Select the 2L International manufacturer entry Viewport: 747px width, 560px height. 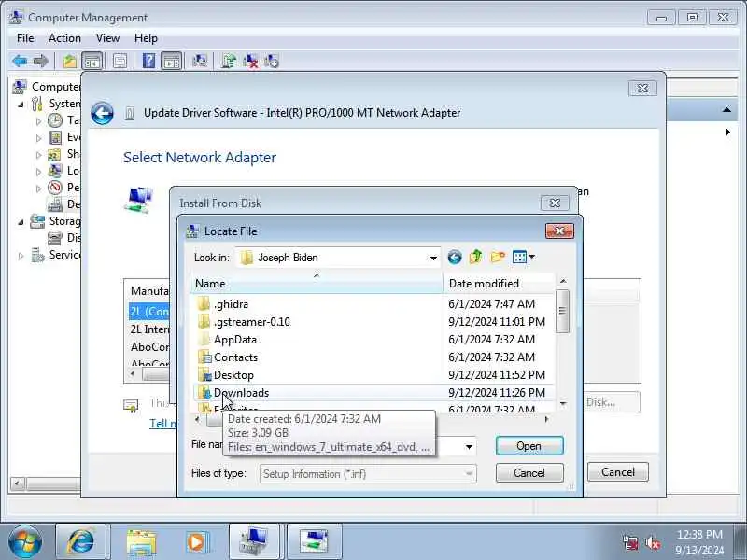click(149, 329)
